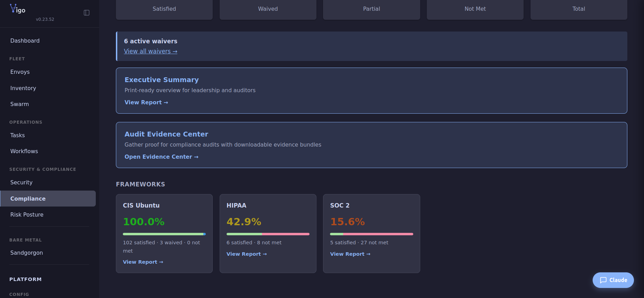Expand the PLATFORM section header
The height and width of the screenshot is (298, 644).
pyautogui.click(x=26, y=279)
